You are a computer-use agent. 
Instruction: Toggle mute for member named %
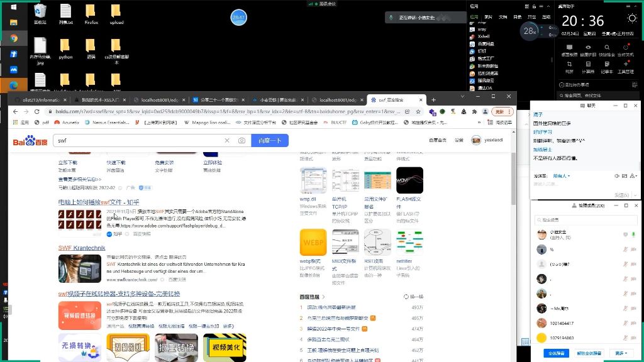coord(626,249)
